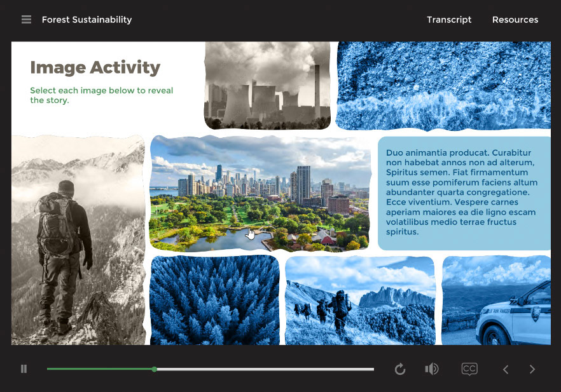This screenshot has height=392, width=561.
Task: Open the hamburger menu icon
Action: (26, 20)
